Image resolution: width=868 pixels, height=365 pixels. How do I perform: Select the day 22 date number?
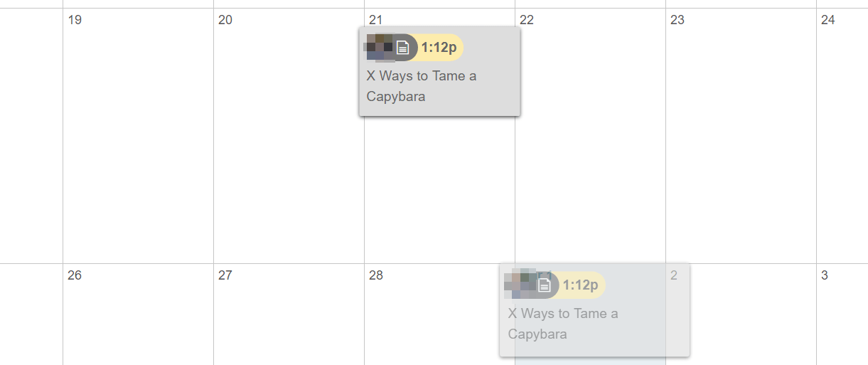click(527, 20)
